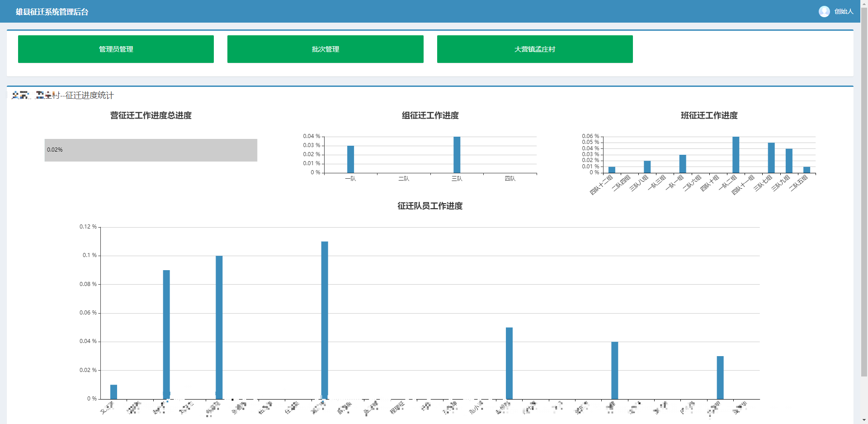This screenshot has width=868, height=424.
Task: Open 管理员管理 page
Action: click(116, 49)
